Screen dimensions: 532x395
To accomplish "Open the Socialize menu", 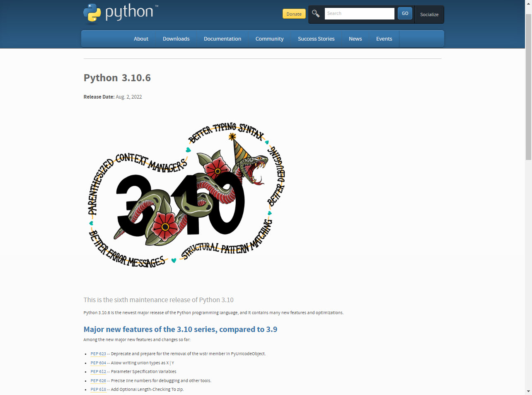I will (429, 15).
